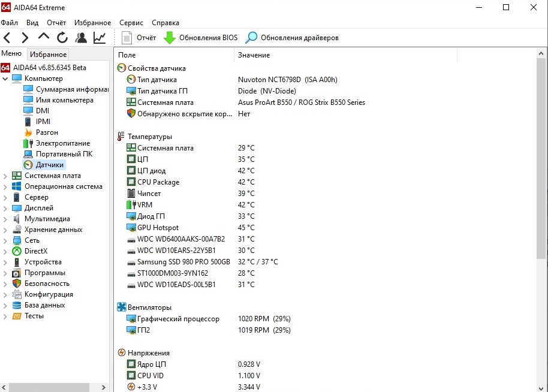Open the Файл menu

[x=10, y=23]
